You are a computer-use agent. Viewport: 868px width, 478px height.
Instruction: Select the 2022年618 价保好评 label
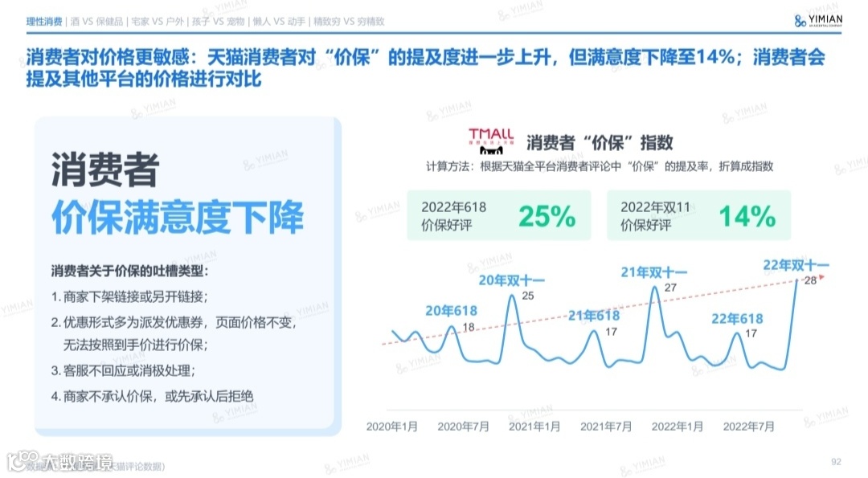pyautogui.click(x=454, y=216)
